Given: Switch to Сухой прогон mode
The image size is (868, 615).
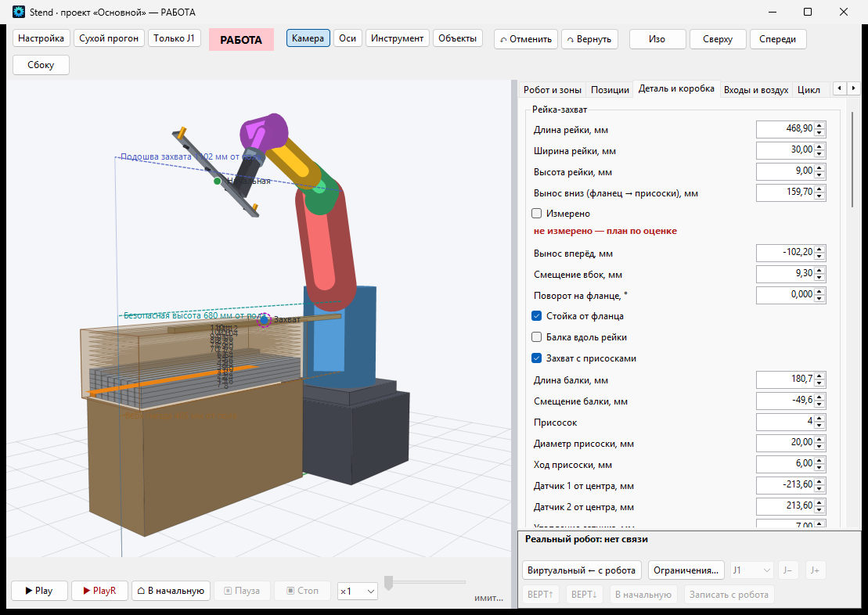Looking at the screenshot, I should pos(109,38).
